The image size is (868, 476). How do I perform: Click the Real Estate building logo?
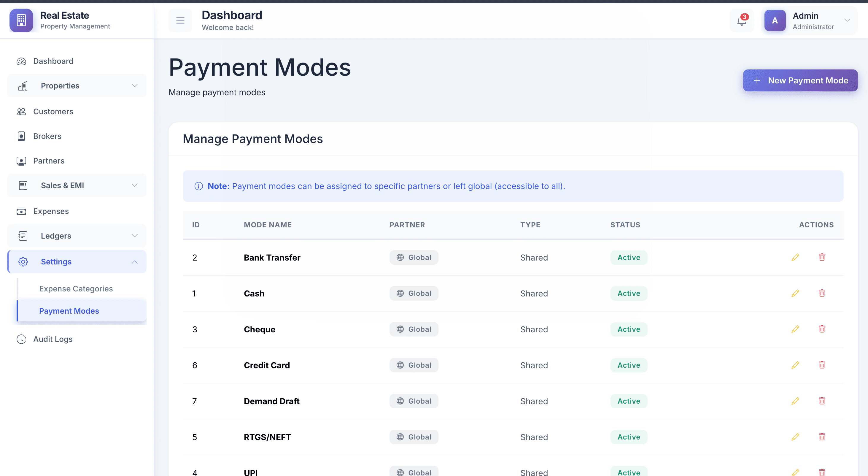21,20
